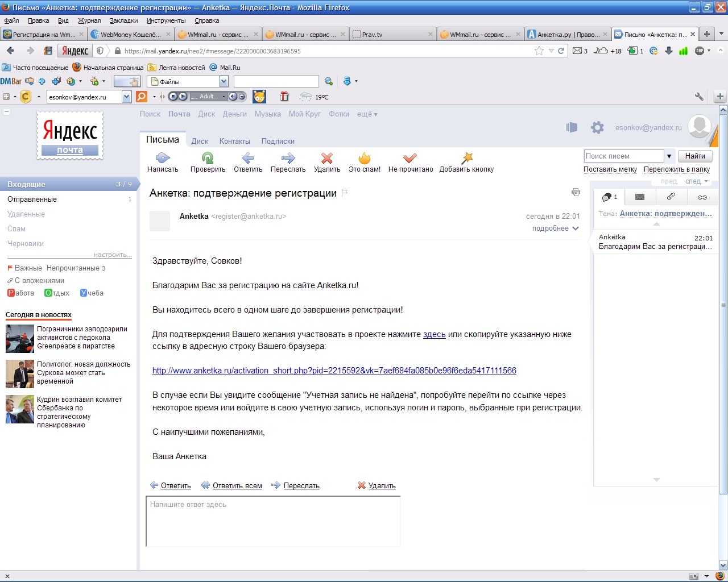Click Ответить всем link below message

pyautogui.click(x=237, y=485)
